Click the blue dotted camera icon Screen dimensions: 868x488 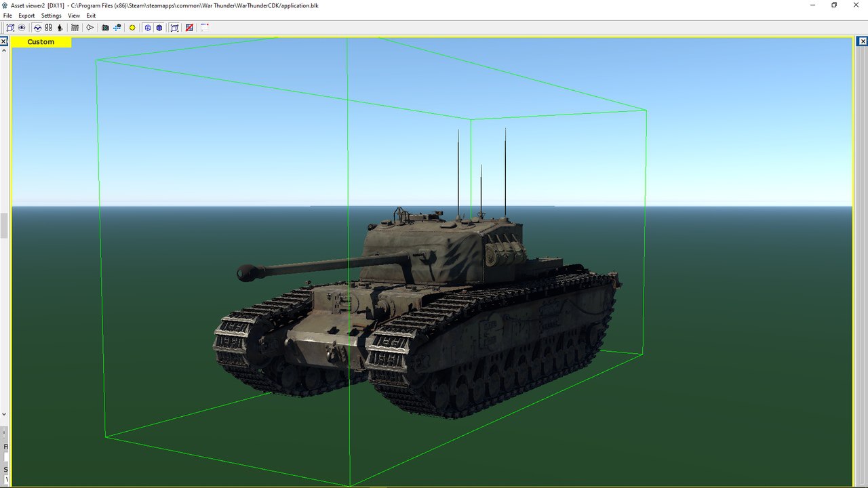(x=117, y=28)
